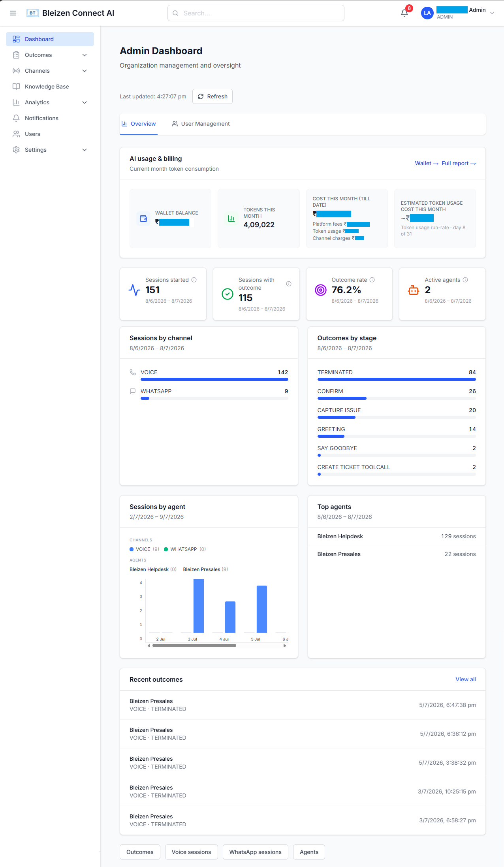Open Notifications in the sidebar
This screenshot has height=867, width=504.
(x=50, y=118)
